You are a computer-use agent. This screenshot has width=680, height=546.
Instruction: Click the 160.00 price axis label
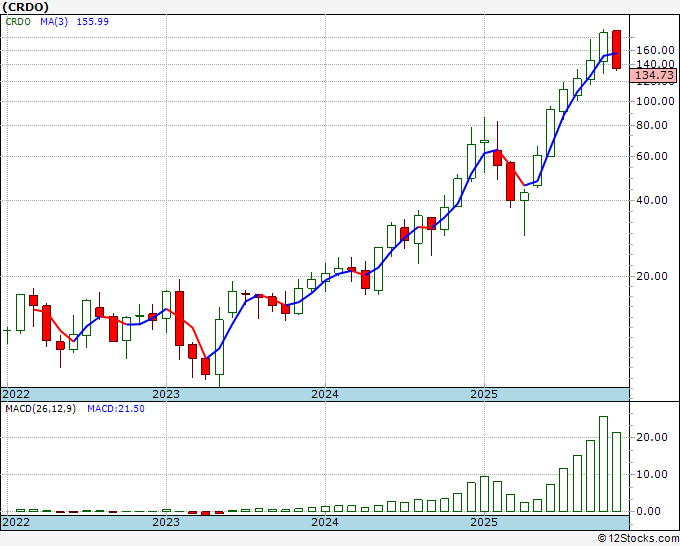pyautogui.click(x=655, y=50)
